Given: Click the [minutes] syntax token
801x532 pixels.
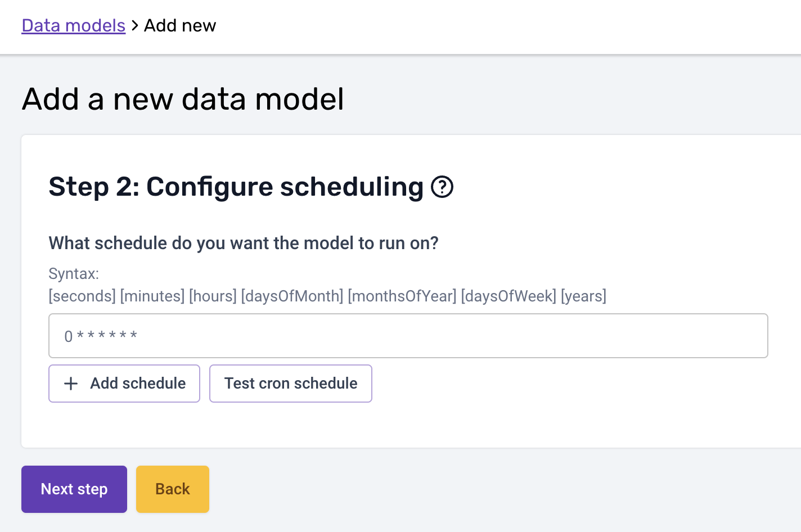Looking at the screenshot, I should 152,296.
